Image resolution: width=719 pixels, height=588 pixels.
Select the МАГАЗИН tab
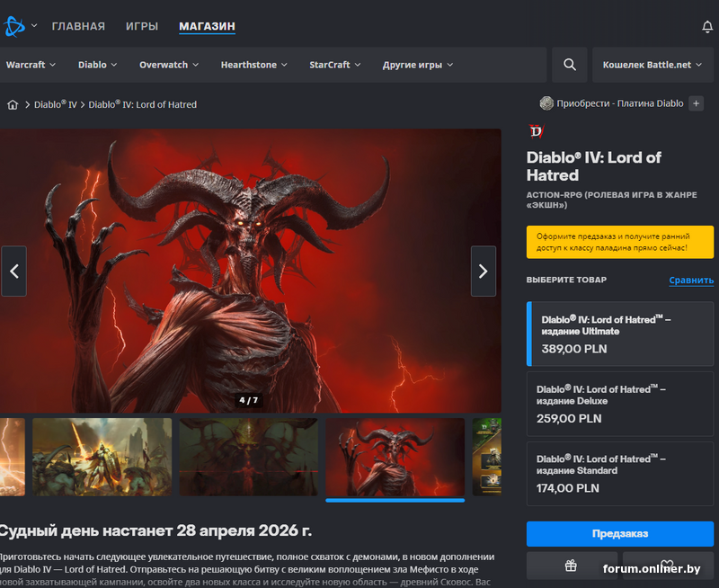207,26
